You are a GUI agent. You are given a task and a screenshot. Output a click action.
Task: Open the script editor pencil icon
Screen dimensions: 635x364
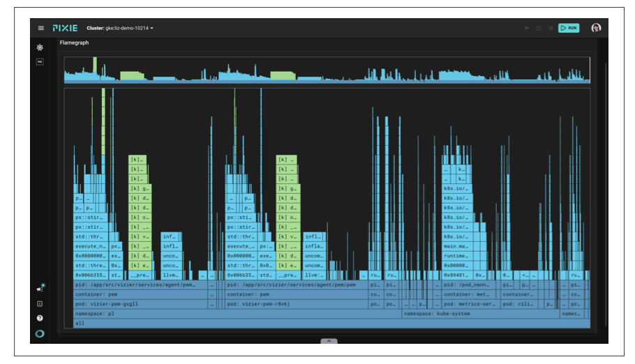(539, 28)
